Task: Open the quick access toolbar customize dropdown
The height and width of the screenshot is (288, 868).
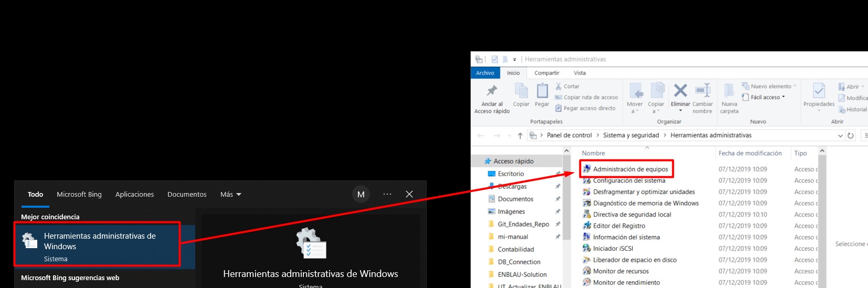Action: click(514, 60)
